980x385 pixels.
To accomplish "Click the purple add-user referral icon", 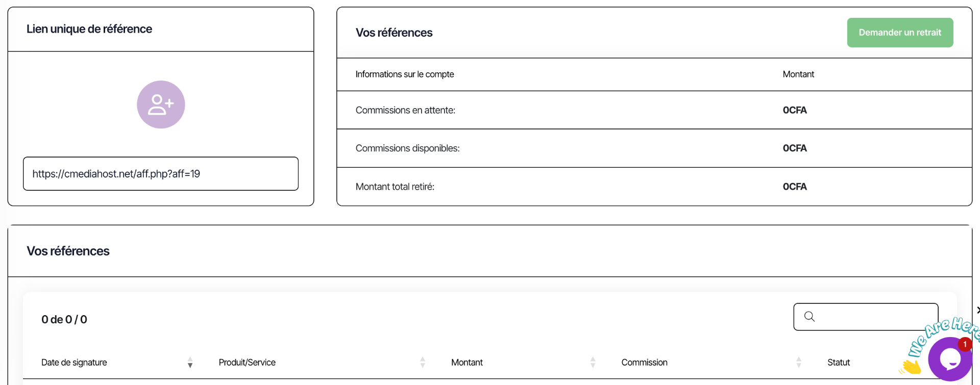I will [161, 105].
